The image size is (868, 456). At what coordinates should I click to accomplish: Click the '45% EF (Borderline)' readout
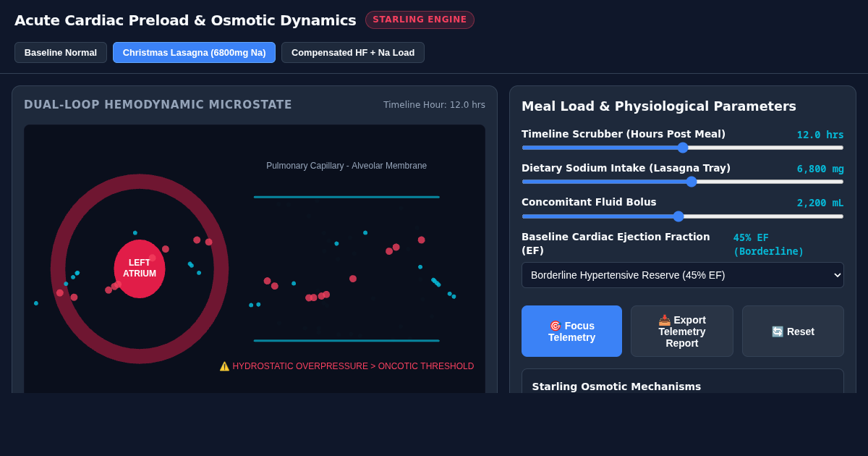pos(768,244)
